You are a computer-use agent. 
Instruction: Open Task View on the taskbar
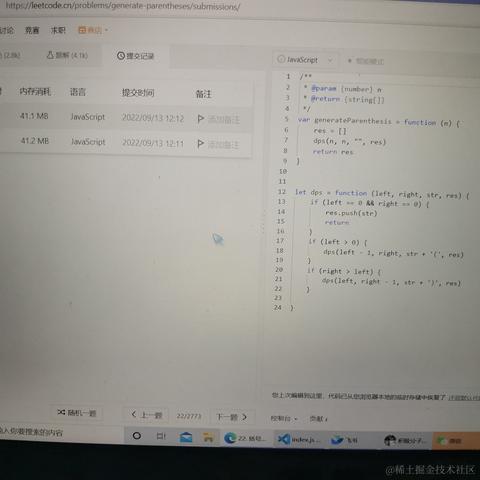click(x=161, y=436)
